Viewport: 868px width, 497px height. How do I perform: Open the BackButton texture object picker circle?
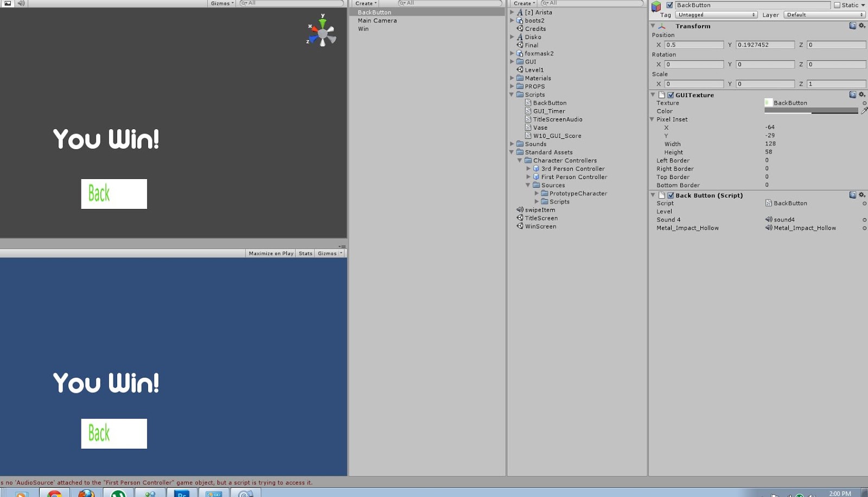[864, 103]
